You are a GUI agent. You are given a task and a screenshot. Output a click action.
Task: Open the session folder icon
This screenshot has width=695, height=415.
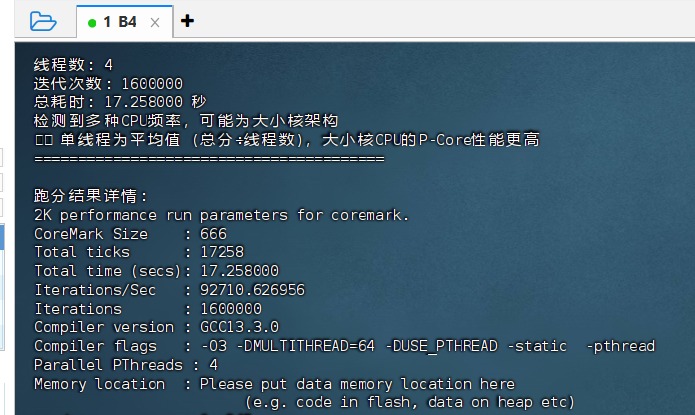coord(43,21)
